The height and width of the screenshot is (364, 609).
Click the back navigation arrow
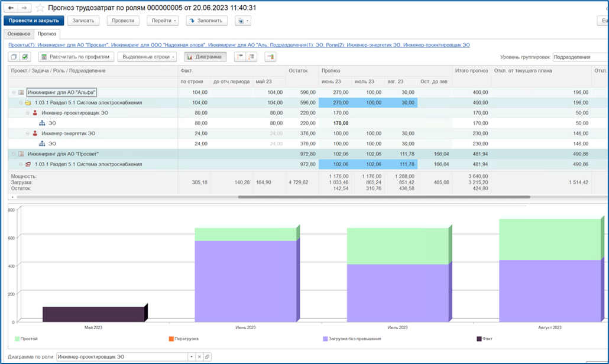11,8
